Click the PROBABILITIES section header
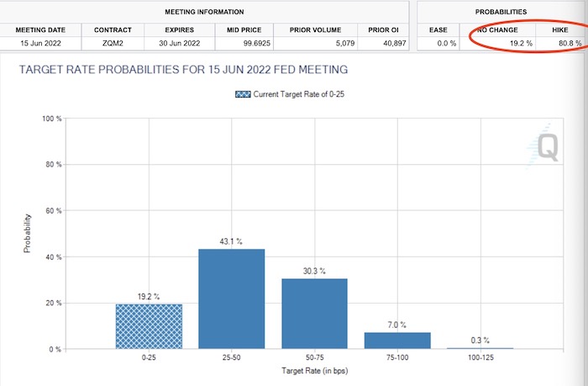The image size is (588, 386). click(x=501, y=12)
